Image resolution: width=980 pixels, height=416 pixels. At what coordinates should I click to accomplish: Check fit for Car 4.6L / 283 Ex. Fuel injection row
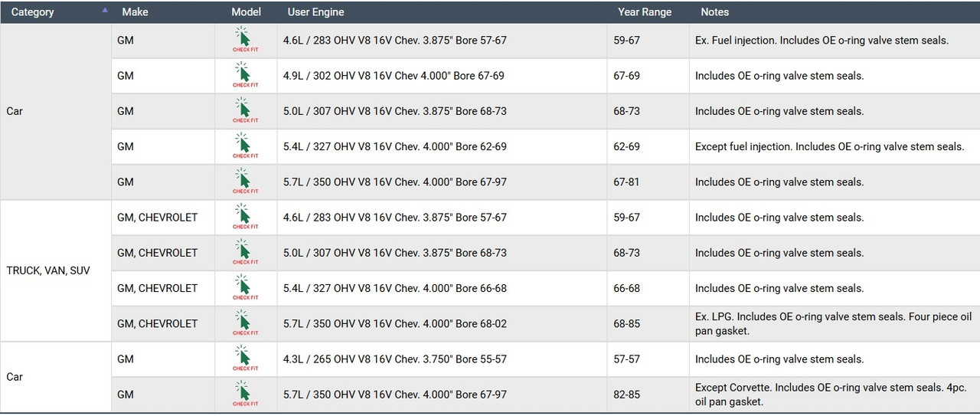pyautogui.click(x=245, y=41)
